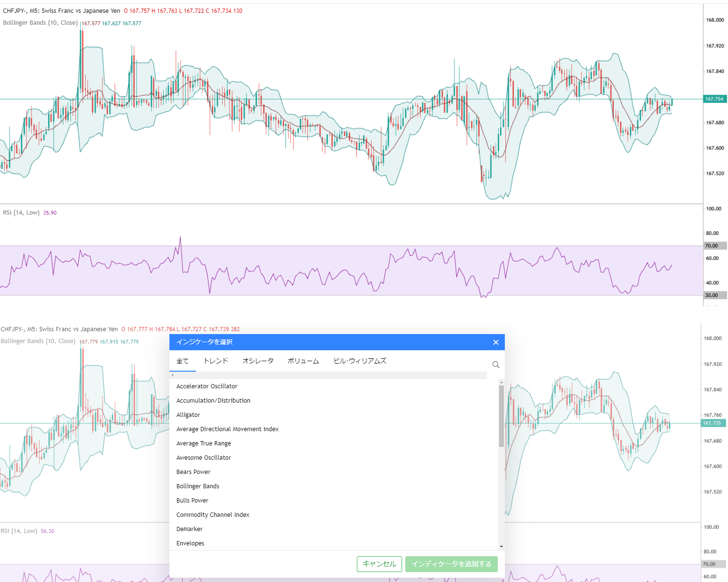
Task: Click the top chart's Bollinger Bands legend
Action: [40, 23]
